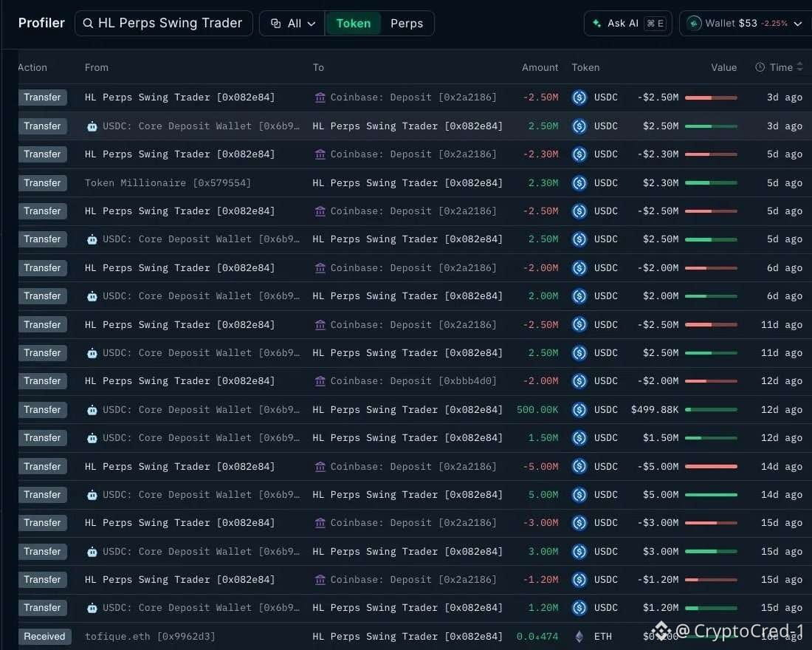Switch to the Token tab
The height and width of the screenshot is (650, 812).
(x=353, y=24)
